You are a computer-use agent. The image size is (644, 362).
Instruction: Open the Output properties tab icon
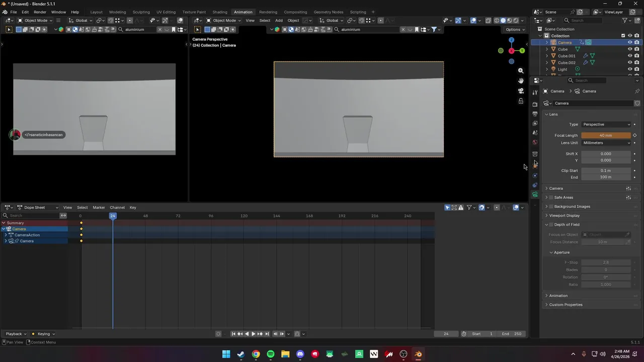535,114
